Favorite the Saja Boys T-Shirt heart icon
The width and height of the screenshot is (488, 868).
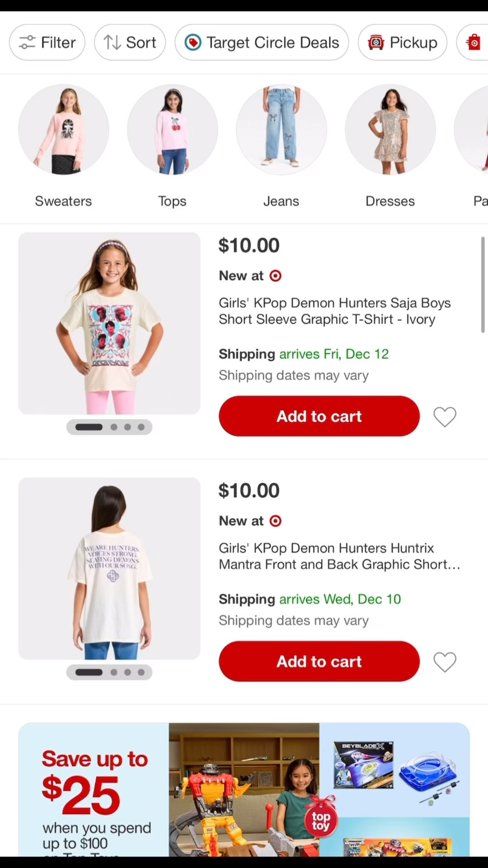click(445, 417)
